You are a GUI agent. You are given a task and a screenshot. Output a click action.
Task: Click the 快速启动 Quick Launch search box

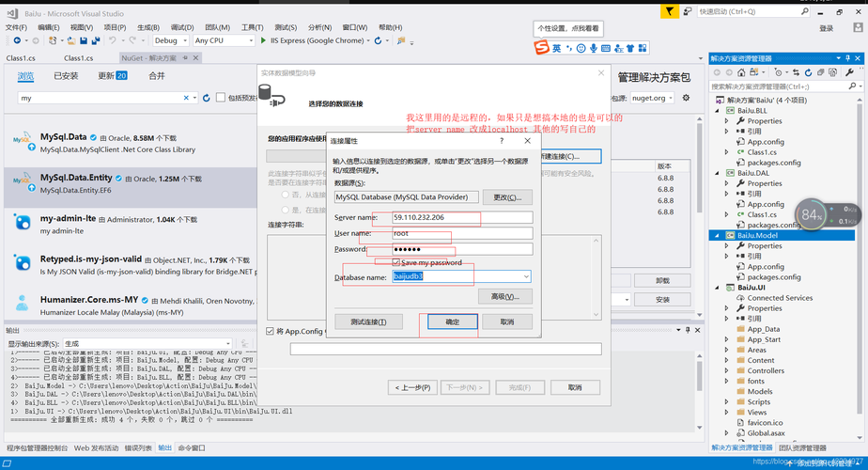pos(753,11)
